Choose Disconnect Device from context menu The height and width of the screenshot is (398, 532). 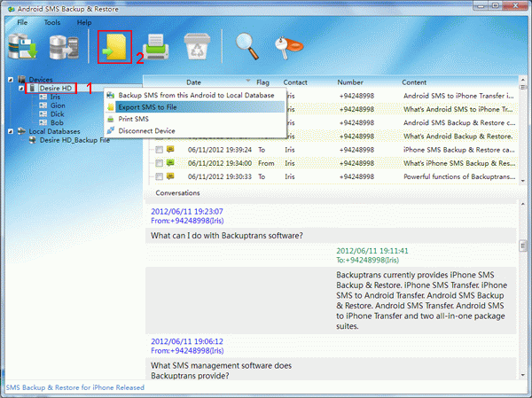click(x=195, y=131)
